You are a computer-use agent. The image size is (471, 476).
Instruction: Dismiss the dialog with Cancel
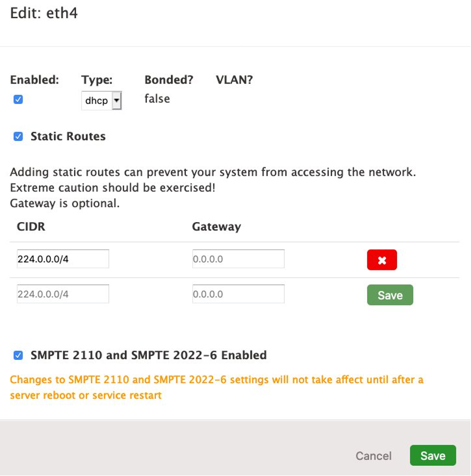[373, 455]
